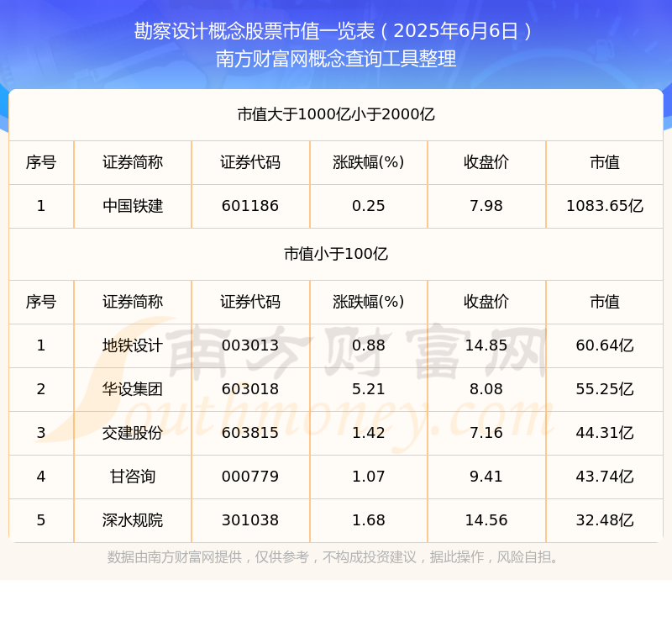This screenshot has width=672, height=622.
Task: Click market value 44.31亿
Action: pos(605,433)
